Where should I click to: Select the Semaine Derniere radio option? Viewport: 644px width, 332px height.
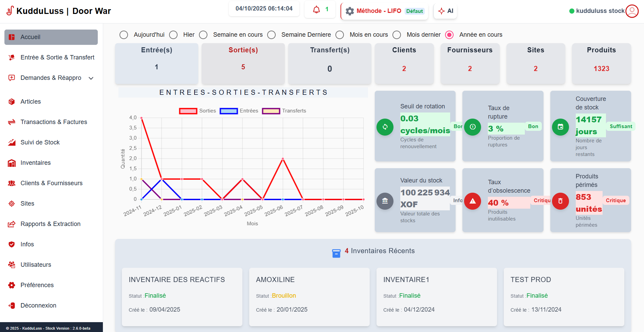click(x=272, y=35)
